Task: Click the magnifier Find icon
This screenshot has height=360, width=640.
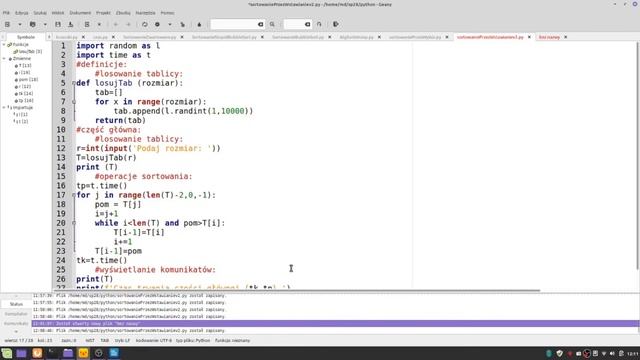Action: tap(272, 24)
